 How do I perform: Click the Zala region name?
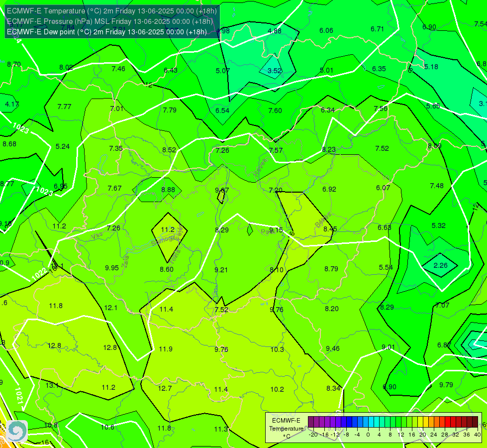(125, 261)
